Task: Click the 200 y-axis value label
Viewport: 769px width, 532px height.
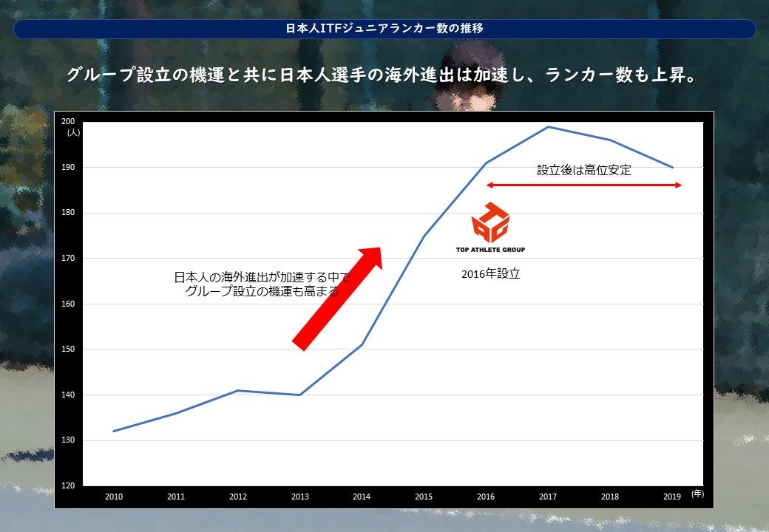Action: pos(68,122)
